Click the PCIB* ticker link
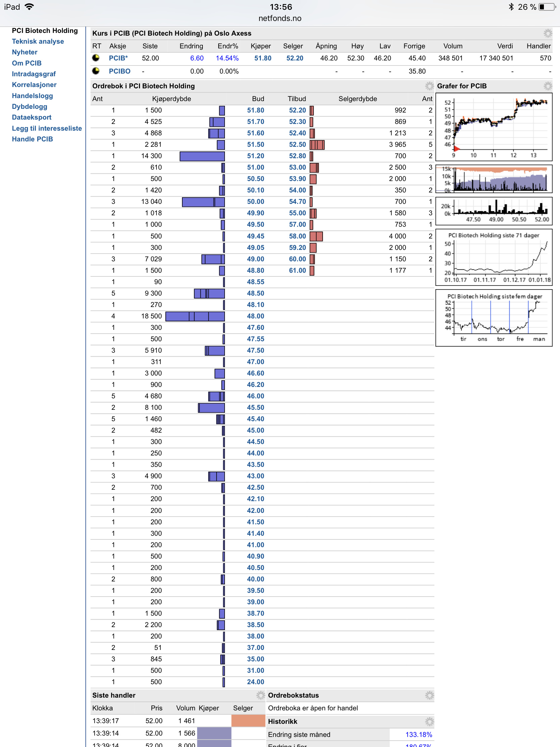 coord(118,58)
